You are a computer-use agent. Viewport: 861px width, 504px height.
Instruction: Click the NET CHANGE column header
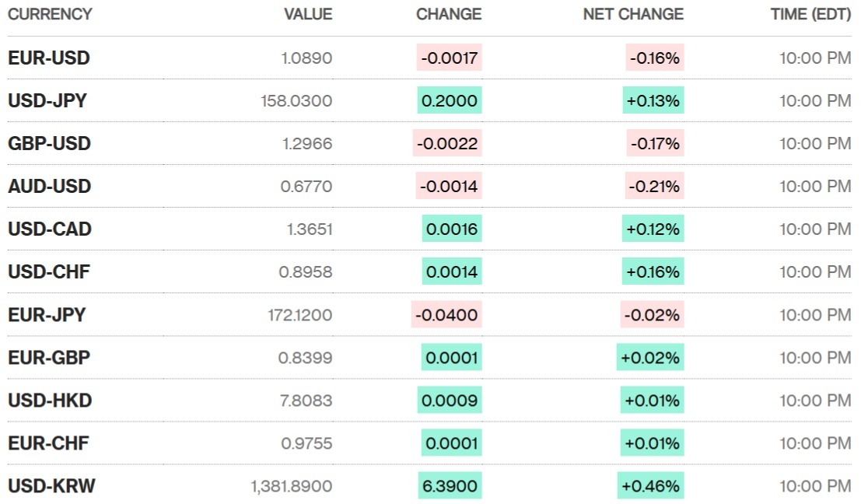(633, 14)
